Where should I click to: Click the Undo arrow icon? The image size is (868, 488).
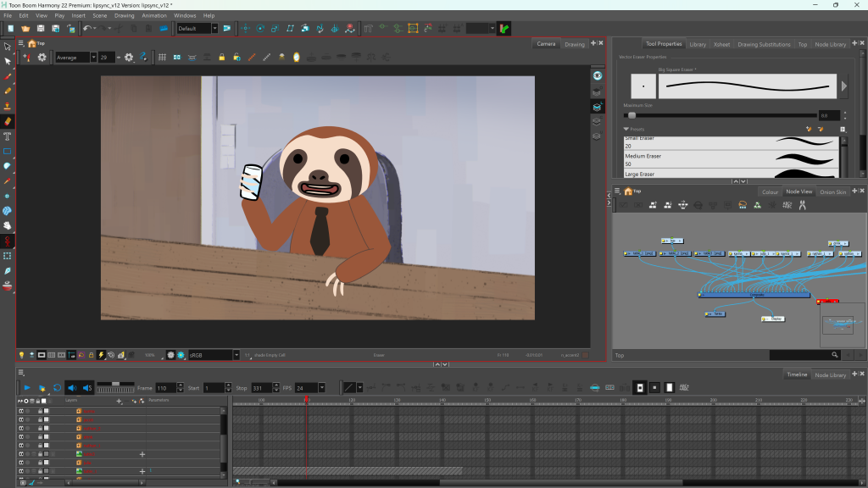(87, 28)
